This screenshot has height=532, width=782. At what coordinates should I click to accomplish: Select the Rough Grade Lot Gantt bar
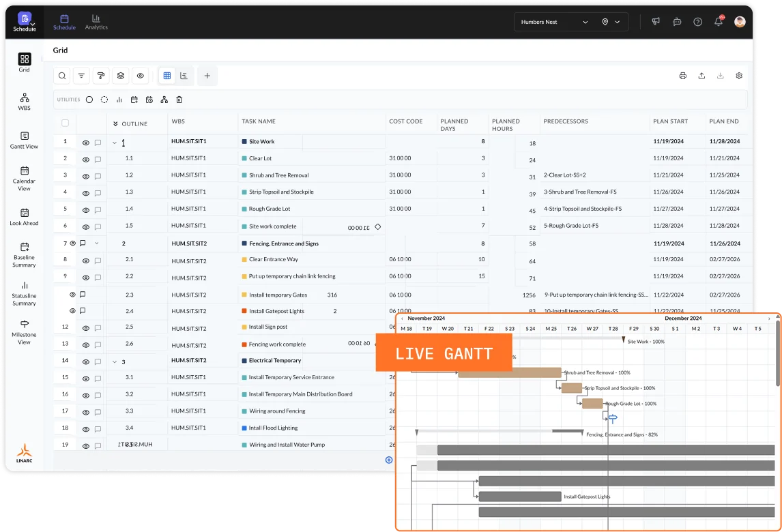click(592, 403)
